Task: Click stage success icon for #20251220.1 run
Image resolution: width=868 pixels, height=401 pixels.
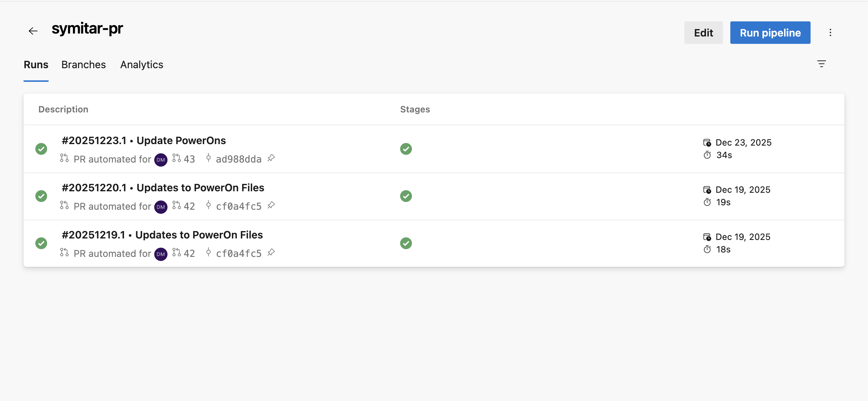Action: 406,196
